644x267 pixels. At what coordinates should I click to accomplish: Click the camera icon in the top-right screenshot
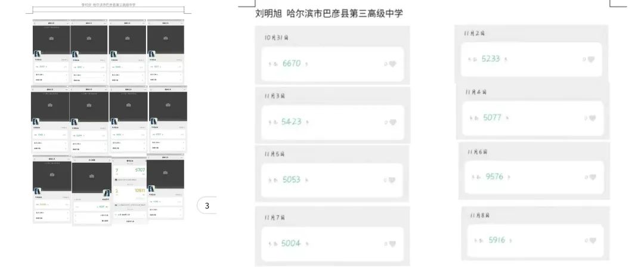pos(166,38)
